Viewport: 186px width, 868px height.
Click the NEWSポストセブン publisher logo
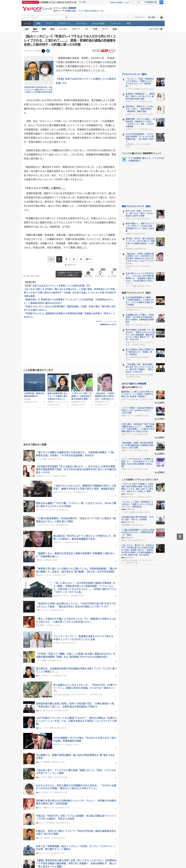104,51
